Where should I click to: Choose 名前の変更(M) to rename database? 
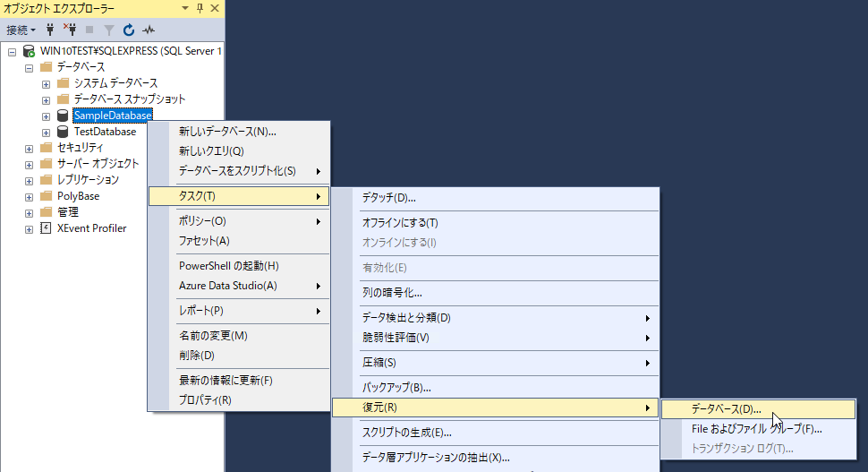click(239, 336)
